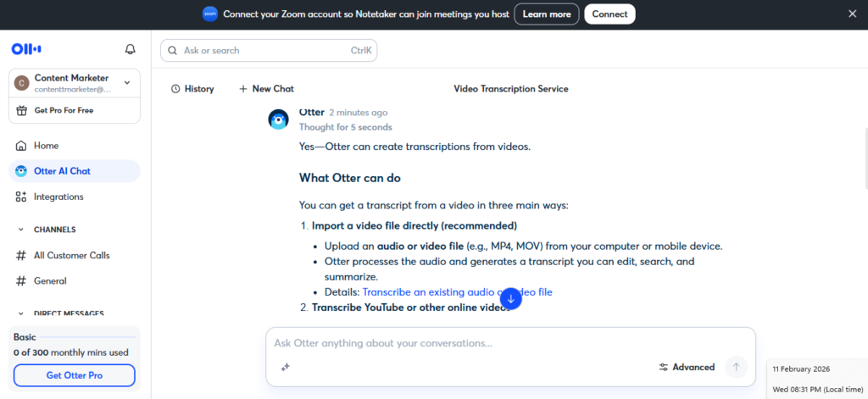Click Thought for 5 seconds text
This screenshot has width=868, height=399.
pos(346,127)
